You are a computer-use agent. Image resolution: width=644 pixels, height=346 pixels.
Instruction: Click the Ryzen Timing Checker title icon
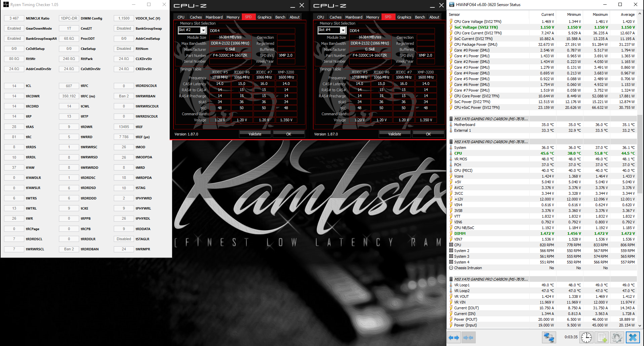tap(6, 5)
